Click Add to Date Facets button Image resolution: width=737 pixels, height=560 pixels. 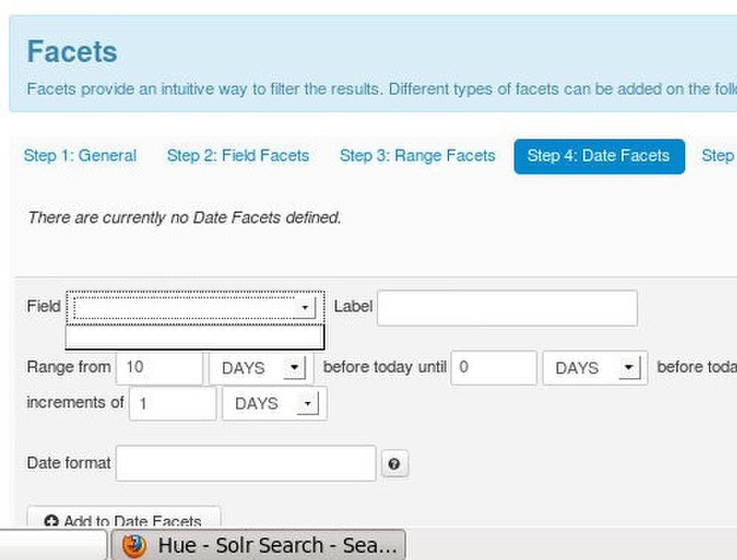coord(123,517)
